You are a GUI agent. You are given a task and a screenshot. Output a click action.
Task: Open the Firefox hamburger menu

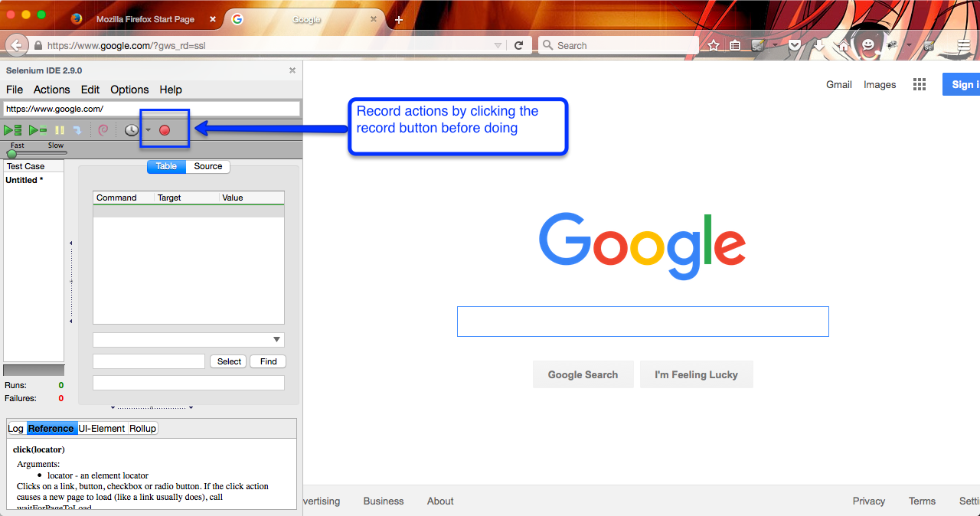[x=964, y=46]
